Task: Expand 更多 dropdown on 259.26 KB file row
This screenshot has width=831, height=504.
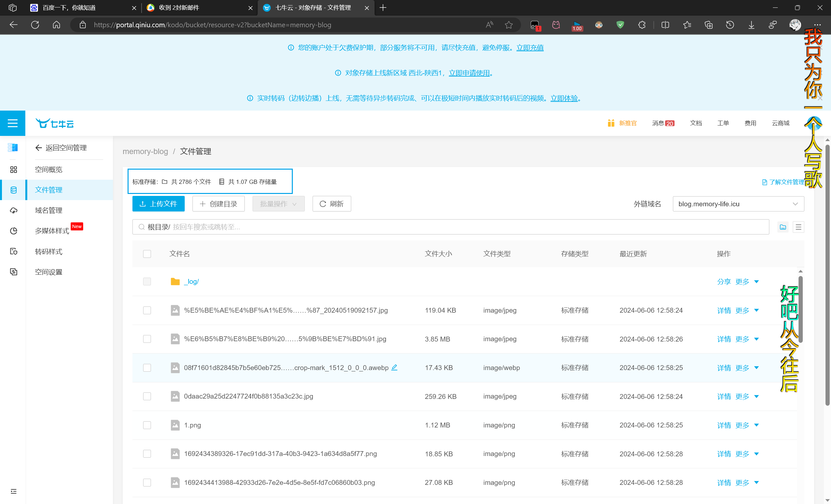Action: [747, 396]
